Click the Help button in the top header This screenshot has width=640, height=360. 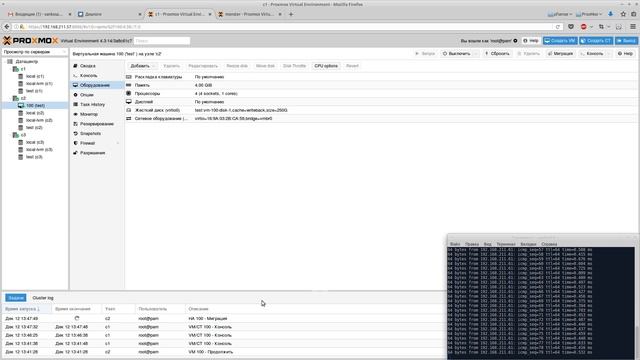(x=531, y=41)
